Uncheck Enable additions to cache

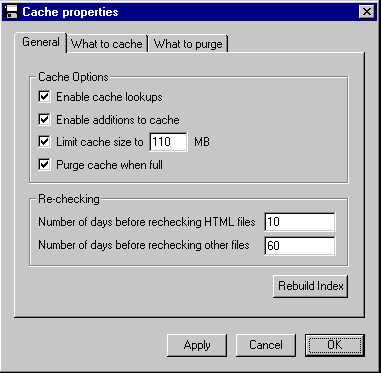44,120
